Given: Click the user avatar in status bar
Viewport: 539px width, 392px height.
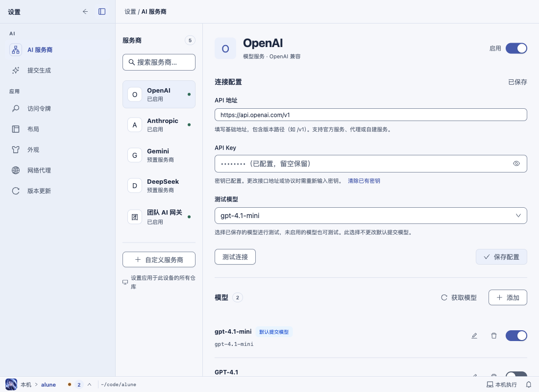Looking at the screenshot, I should point(11,385).
